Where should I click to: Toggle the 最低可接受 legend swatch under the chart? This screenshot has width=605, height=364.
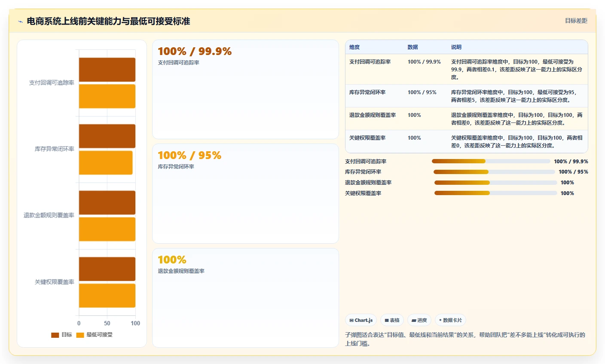click(x=80, y=335)
